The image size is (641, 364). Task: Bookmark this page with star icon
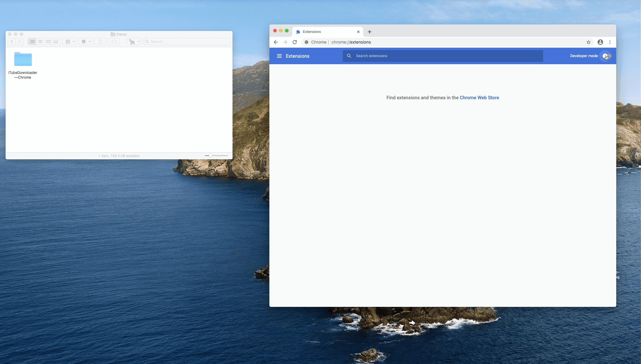(588, 42)
